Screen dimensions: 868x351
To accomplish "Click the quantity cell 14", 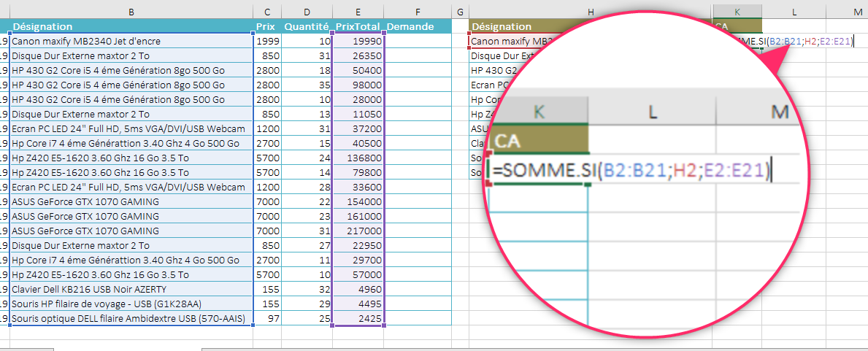I will [x=307, y=172].
